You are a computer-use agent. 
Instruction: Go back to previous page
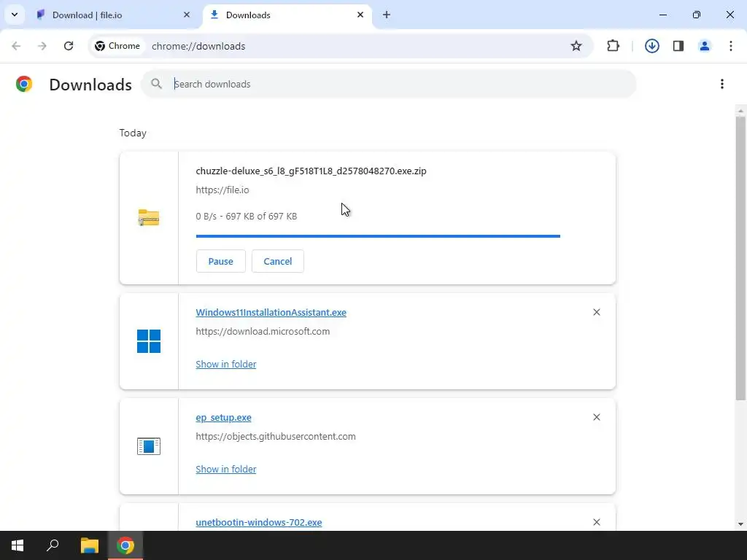(16, 46)
